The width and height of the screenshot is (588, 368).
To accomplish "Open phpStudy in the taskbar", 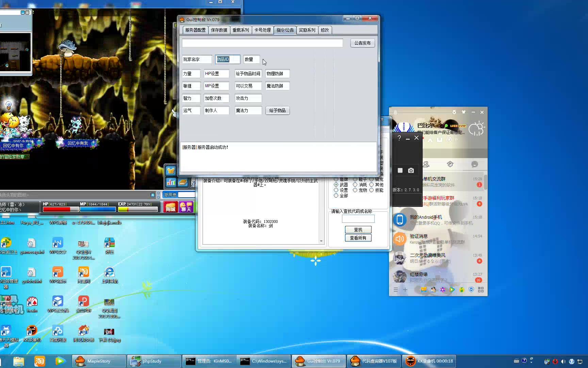I will click(154, 361).
